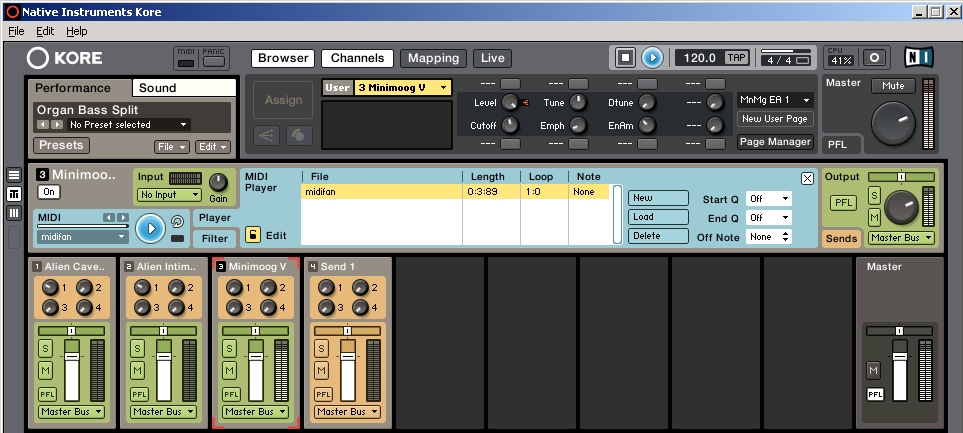963x433 pixels.
Task: Open the Help menu
Action: pyautogui.click(x=77, y=31)
